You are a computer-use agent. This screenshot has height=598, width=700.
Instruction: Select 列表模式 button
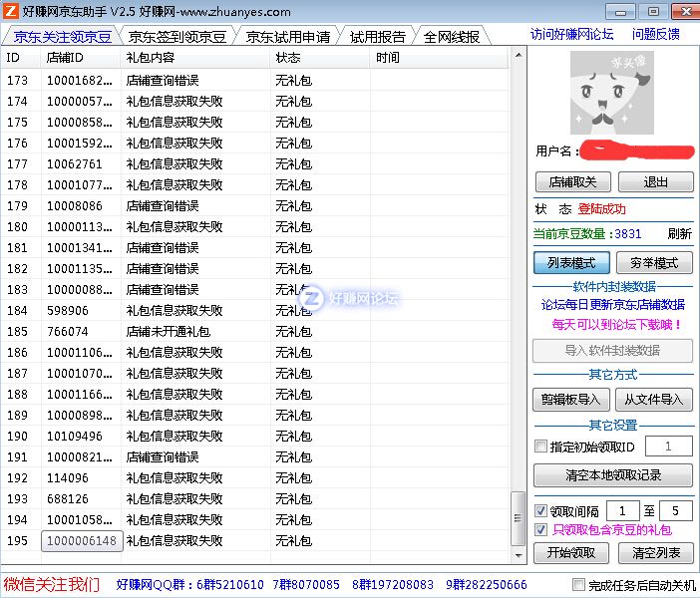[x=571, y=263]
